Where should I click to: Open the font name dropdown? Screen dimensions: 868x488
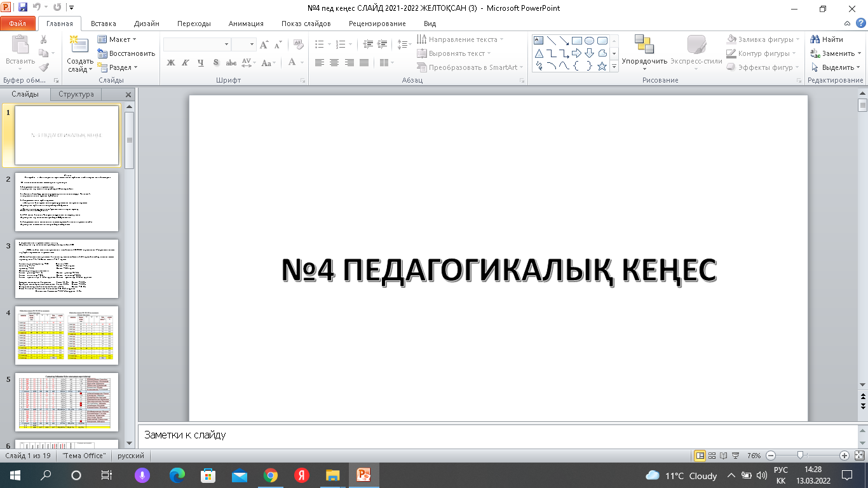tap(226, 44)
